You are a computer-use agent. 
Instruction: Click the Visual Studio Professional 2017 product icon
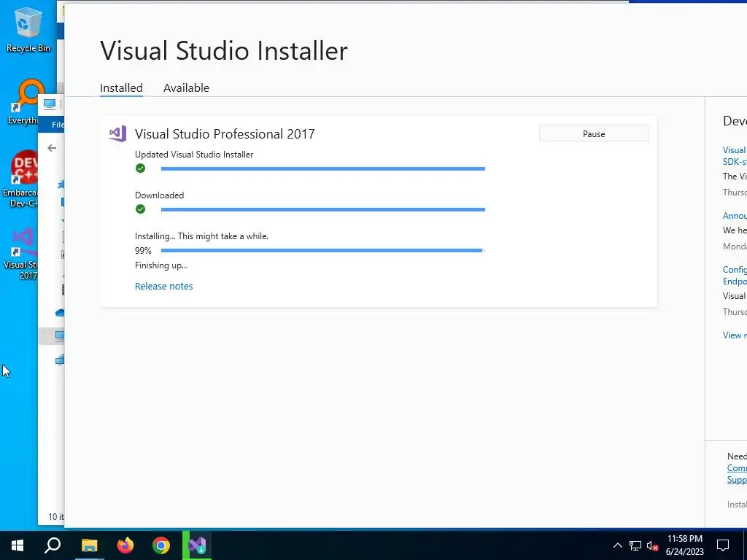(x=117, y=134)
